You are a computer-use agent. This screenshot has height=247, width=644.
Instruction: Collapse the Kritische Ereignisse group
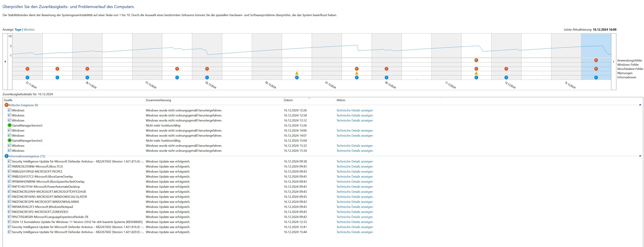640,105
